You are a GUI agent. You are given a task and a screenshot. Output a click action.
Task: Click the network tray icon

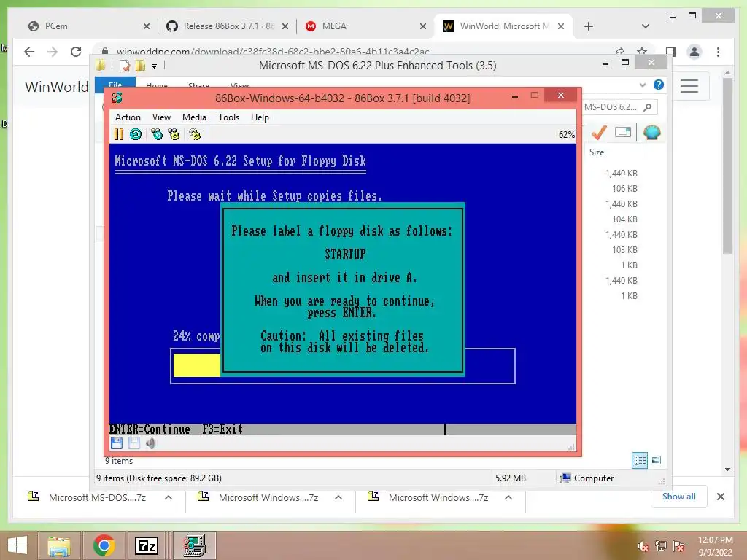[661, 546]
